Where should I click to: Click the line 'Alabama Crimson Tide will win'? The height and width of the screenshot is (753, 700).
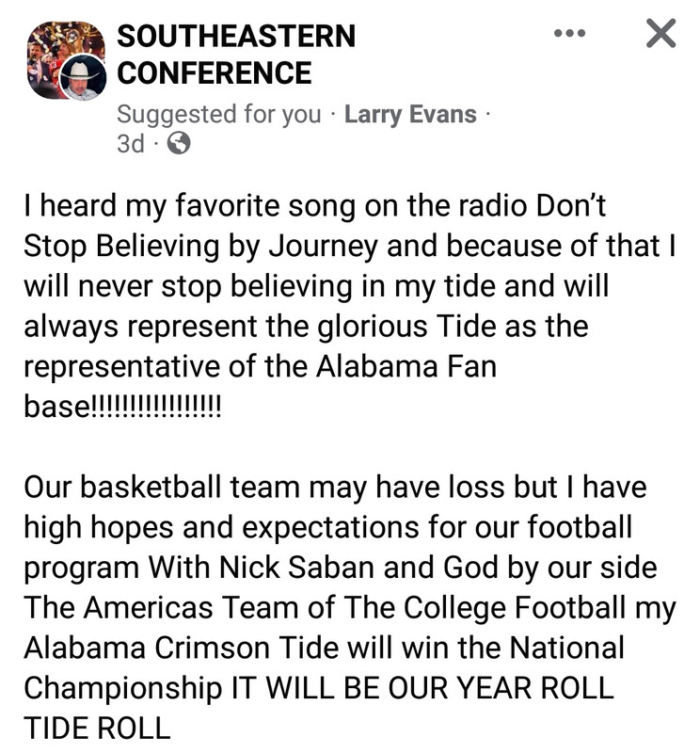click(324, 648)
